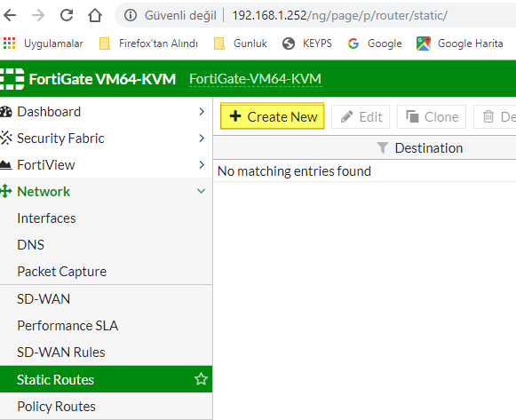Open Firefox'tan Alındı bookmark folder
The width and height of the screenshot is (516, 420).
(148, 44)
